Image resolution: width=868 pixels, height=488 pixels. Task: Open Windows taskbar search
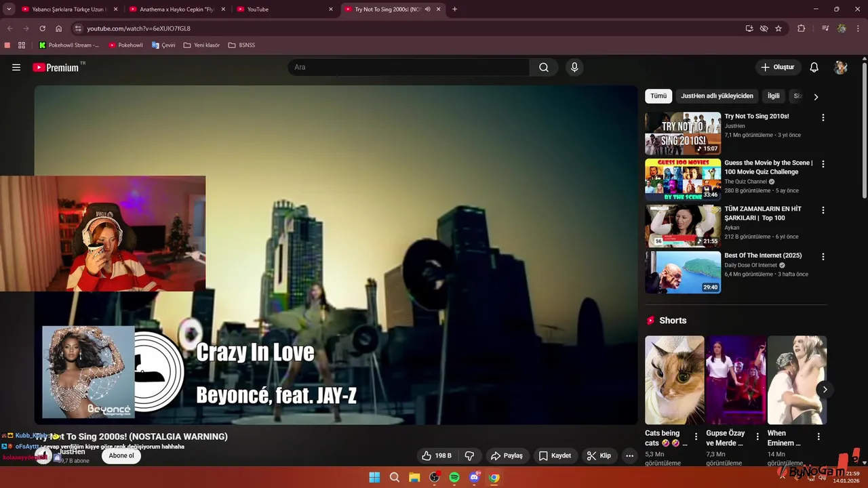[395, 477]
